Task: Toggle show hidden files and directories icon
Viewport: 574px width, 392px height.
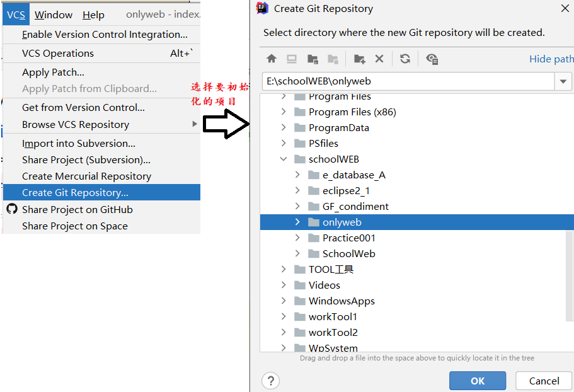Action: tap(432, 59)
